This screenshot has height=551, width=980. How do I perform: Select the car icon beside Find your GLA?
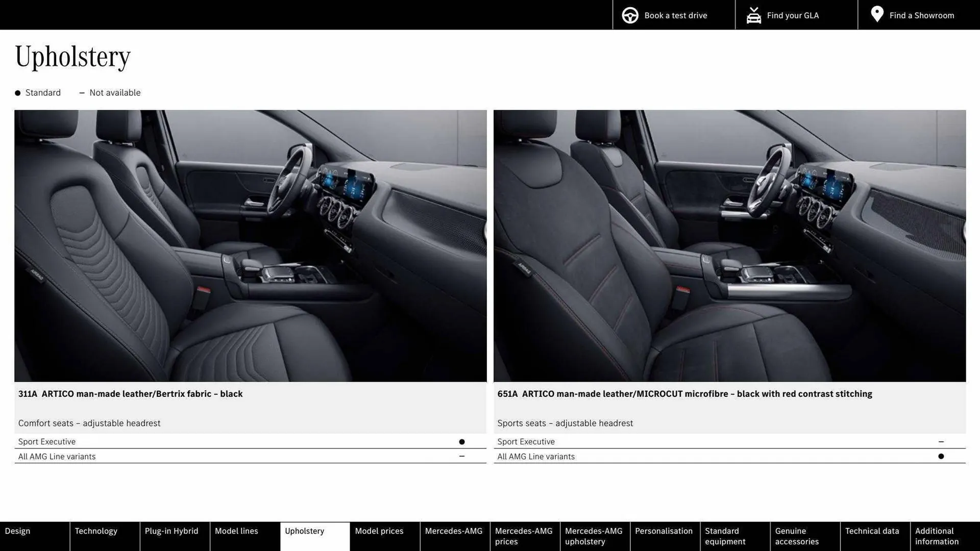pyautogui.click(x=753, y=15)
